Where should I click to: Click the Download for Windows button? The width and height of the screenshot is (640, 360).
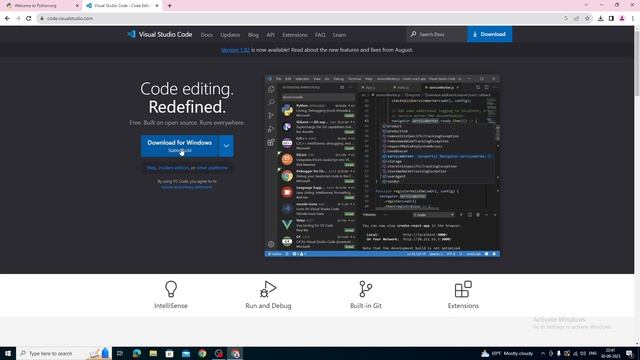[x=180, y=146]
